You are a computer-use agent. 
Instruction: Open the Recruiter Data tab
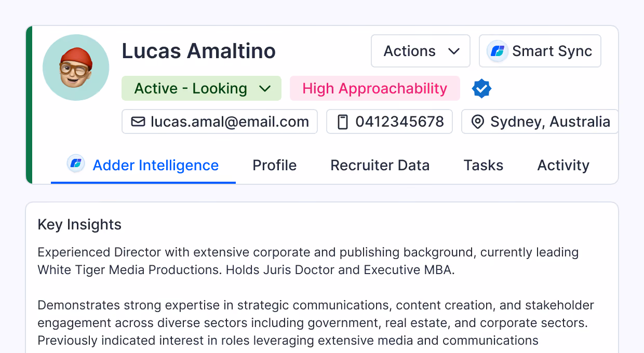click(x=380, y=165)
